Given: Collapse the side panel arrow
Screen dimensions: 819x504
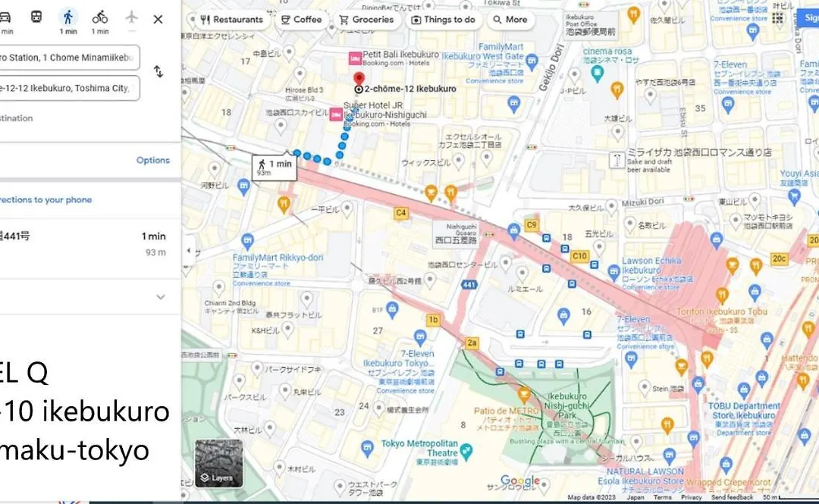Looking at the screenshot, I should [x=189, y=250].
